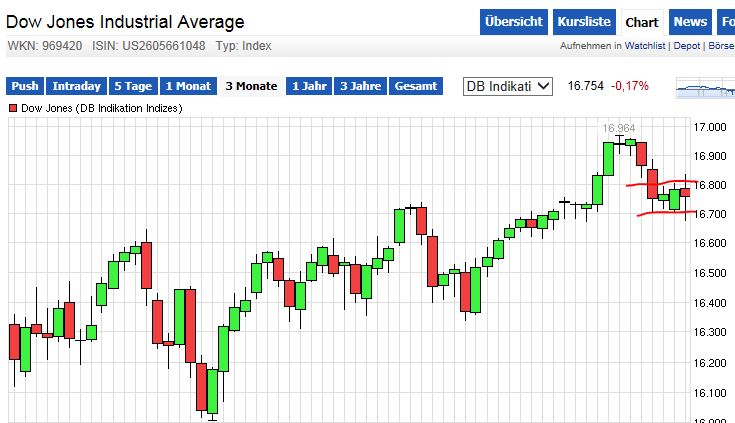The width and height of the screenshot is (735, 423).
Task: Select the 1 Monat time range
Action: click(x=190, y=86)
